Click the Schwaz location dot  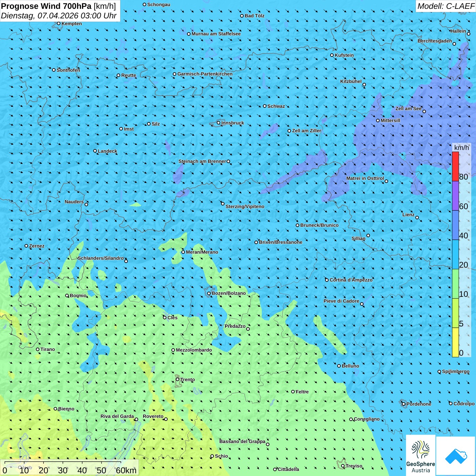tap(265, 106)
